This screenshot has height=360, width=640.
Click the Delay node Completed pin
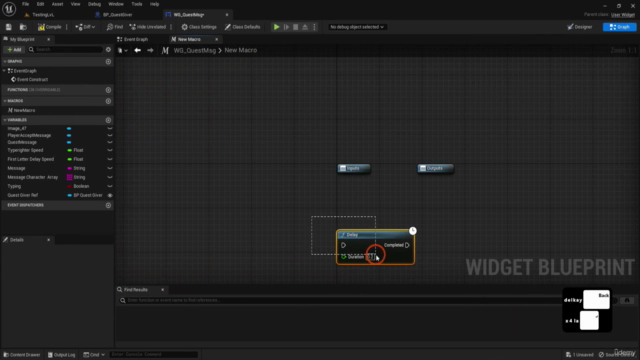point(407,245)
